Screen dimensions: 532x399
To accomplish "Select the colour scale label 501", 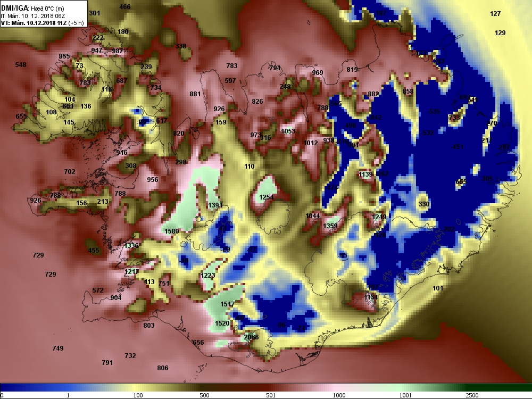I will pos(271,395).
